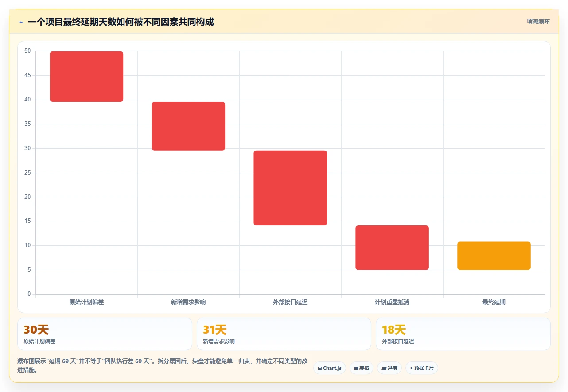Click the 增减瀑布 tag in the header
This screenshot has width=568, height=392.
pos(538,21)
